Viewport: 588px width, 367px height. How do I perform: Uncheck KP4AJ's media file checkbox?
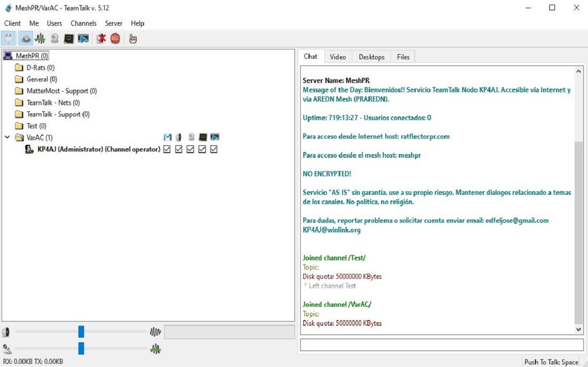(x=214, y=149)
